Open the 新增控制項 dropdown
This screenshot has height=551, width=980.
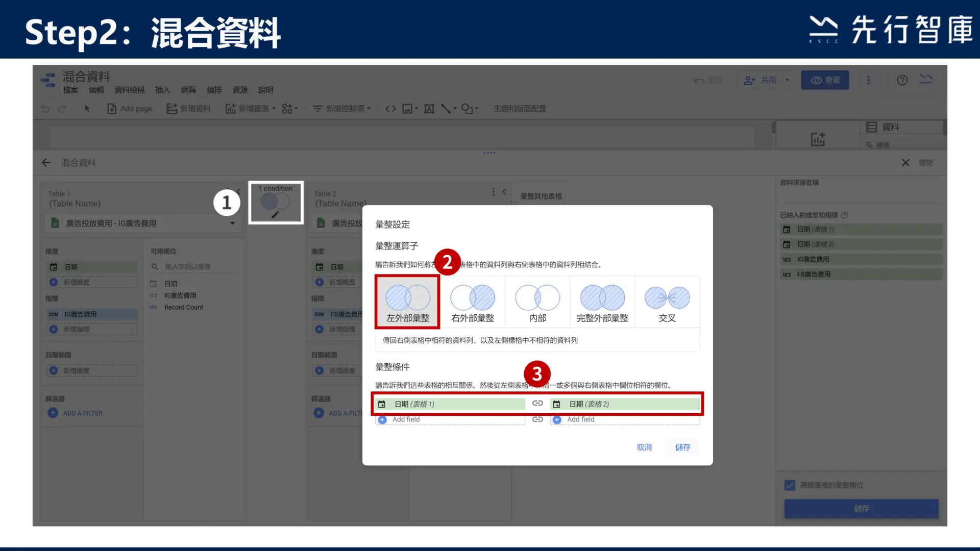341,109
